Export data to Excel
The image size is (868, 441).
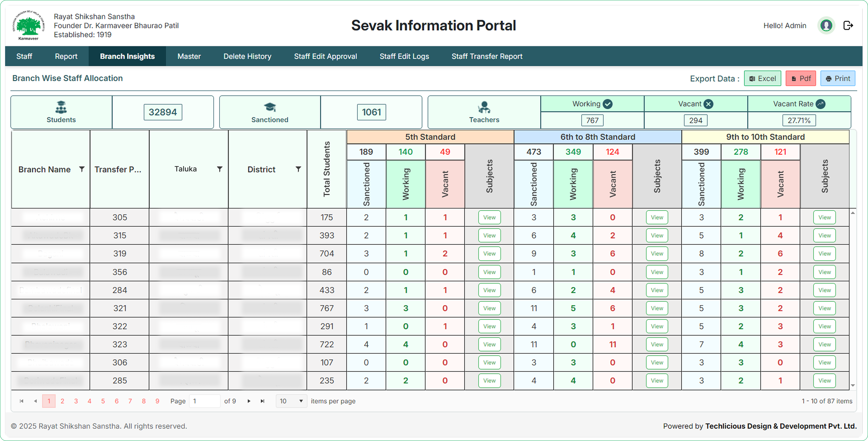[763, 78]
